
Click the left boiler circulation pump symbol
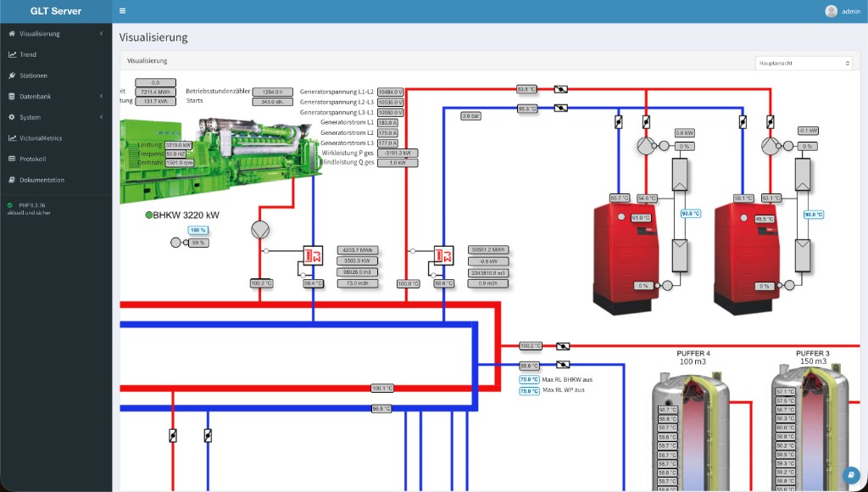click(645, 146)
